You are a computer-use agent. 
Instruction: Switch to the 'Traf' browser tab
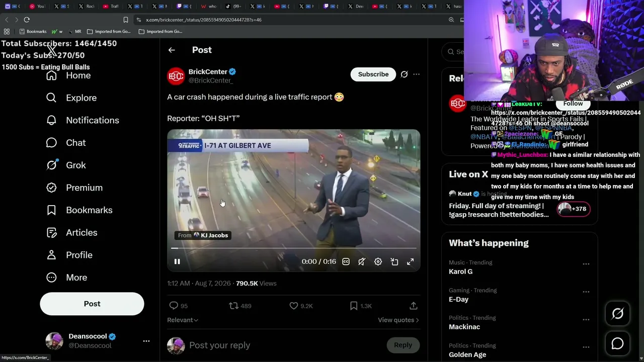[x=111, y=7]
